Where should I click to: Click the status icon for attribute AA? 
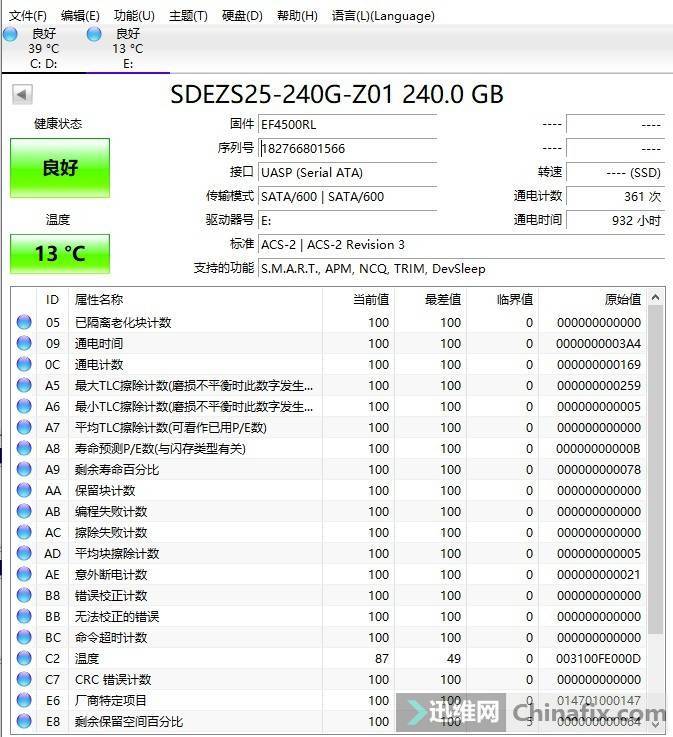point(24,490)
